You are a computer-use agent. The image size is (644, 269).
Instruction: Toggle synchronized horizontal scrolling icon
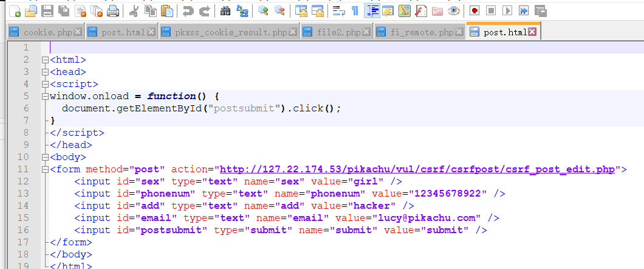tap(318, 11)
